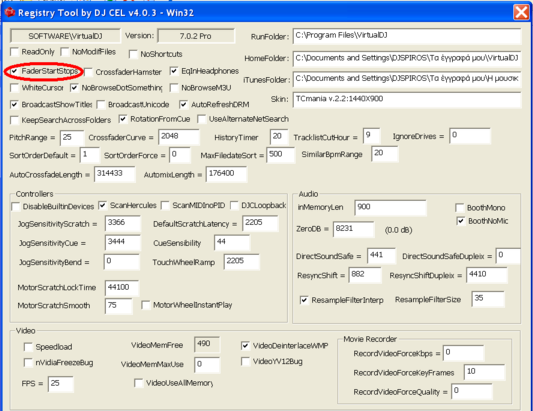Toggle ResampleFilterInterp checkbox
This screenshot has height=411, width=533.
[304, 300]
